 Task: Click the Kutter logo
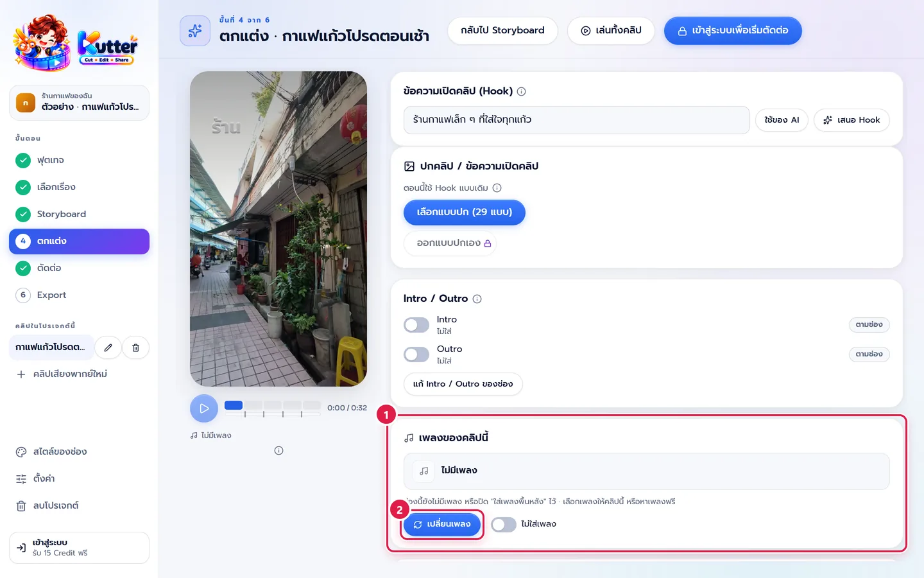tap(76, 43)
